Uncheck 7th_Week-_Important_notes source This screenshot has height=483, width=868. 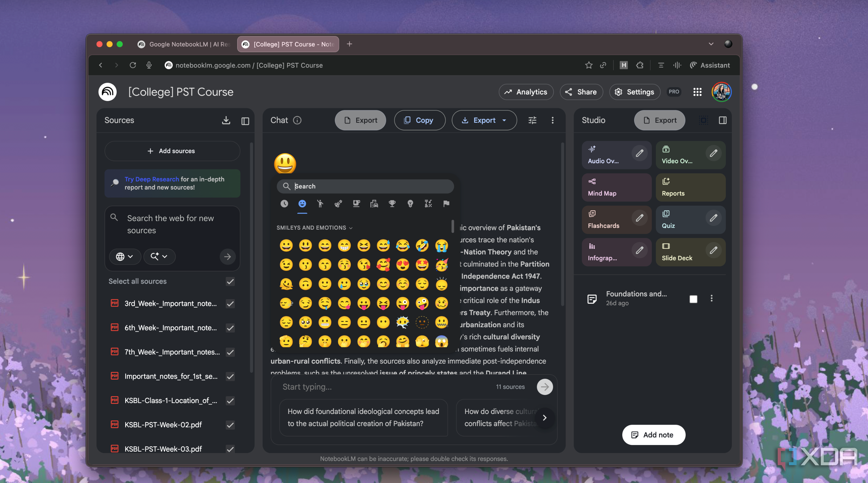231,352
